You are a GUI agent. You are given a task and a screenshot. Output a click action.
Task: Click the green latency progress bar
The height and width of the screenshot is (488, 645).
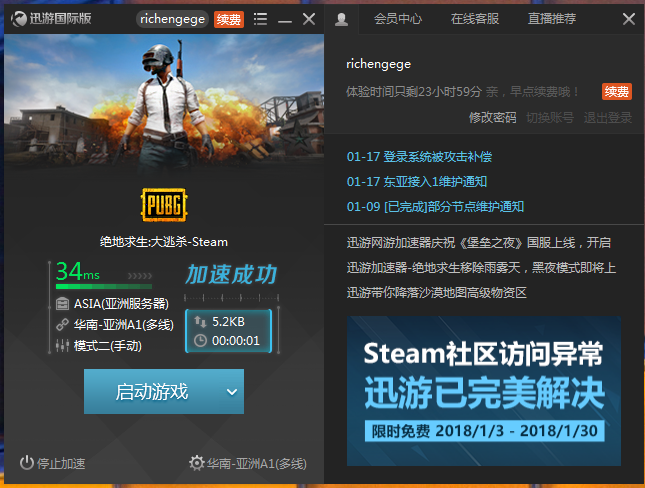click(x=104, y=286)
